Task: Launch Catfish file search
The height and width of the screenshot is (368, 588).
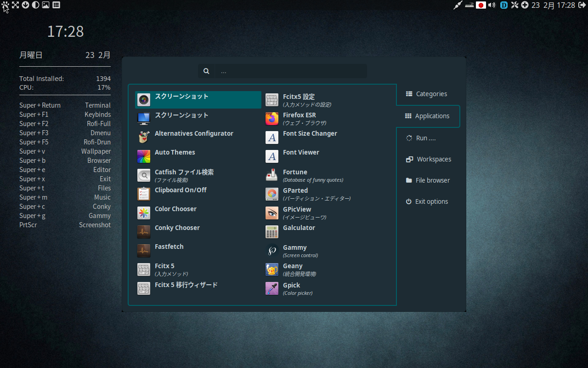Action: pyautogui.click(x=184, y=175)
